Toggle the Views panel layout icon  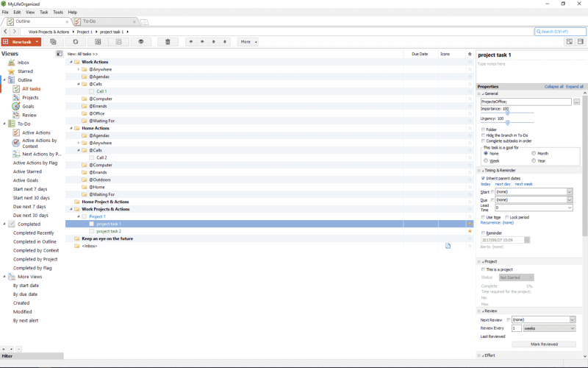(x=60, y=54)
